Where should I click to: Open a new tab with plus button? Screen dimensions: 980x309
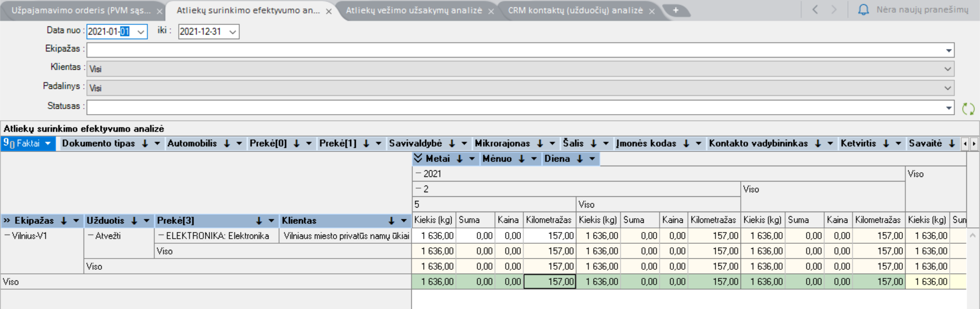pos(675,10)
